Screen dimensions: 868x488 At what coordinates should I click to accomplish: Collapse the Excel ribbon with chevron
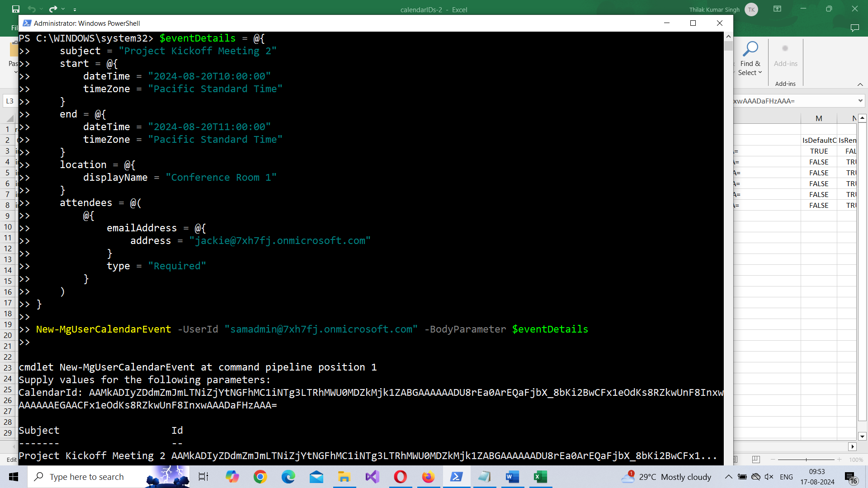click(860, 84)
